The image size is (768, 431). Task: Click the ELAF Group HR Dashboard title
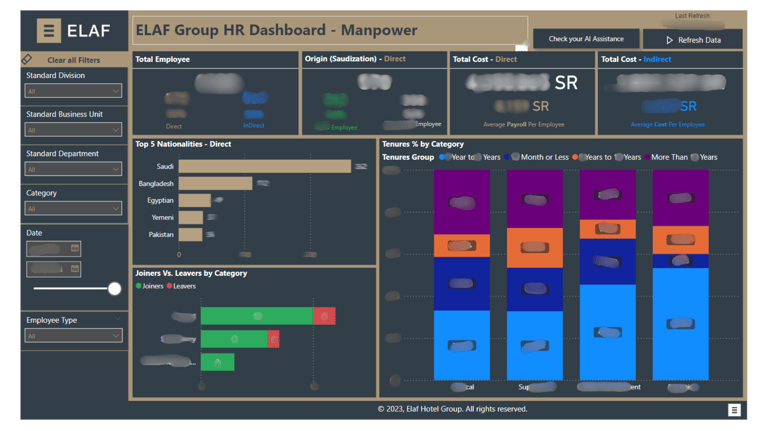coord(277,30)
